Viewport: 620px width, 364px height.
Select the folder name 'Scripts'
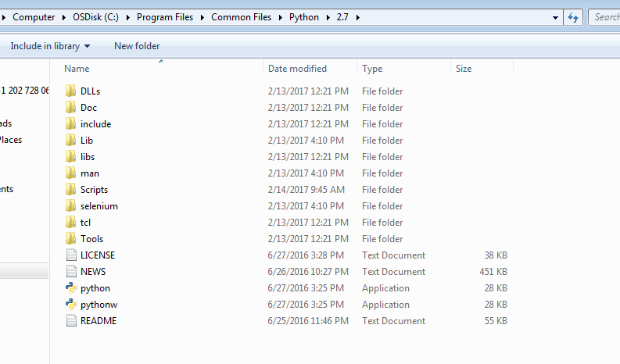coord(94,190)
